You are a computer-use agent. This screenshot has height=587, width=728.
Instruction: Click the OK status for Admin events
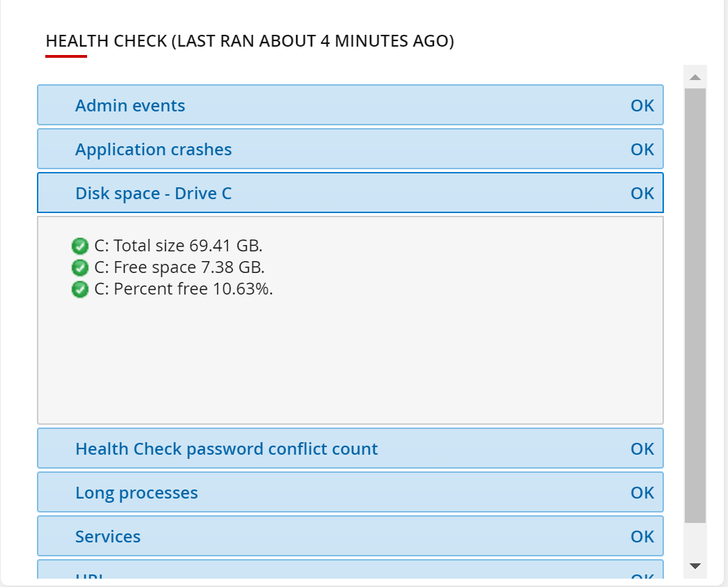point(642,106)
